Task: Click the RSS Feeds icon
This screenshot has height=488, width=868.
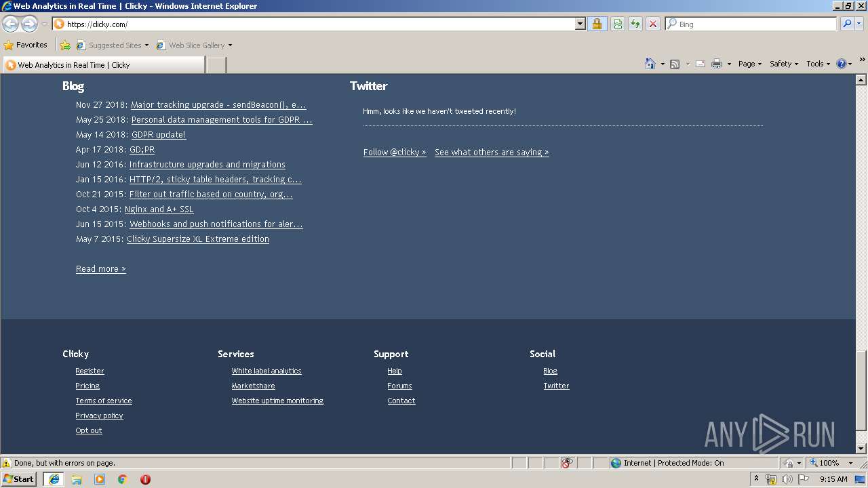Action: (675, 64)
